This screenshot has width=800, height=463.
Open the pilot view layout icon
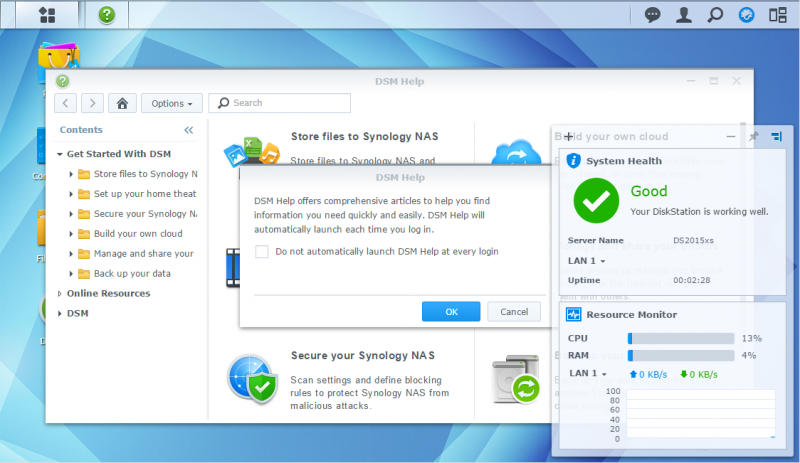(x=778, y=15)
